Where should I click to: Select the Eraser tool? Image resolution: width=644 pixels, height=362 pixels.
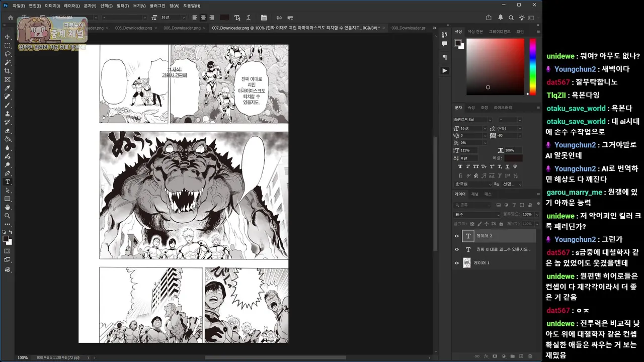(x=8, y=131)
